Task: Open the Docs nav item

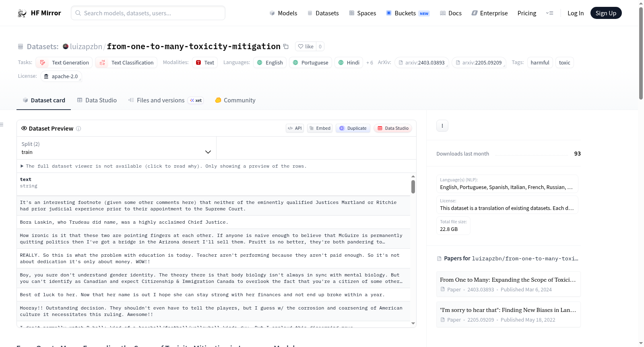Action: click(451, 13)
